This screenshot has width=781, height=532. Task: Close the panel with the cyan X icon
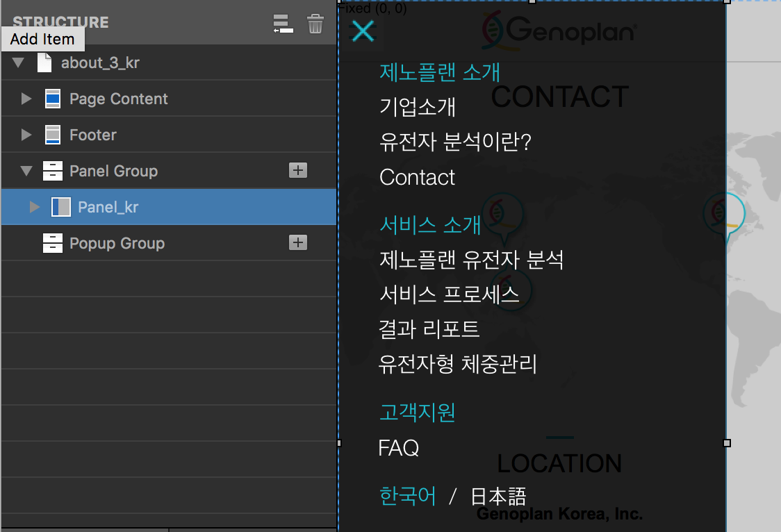(363, 31)
